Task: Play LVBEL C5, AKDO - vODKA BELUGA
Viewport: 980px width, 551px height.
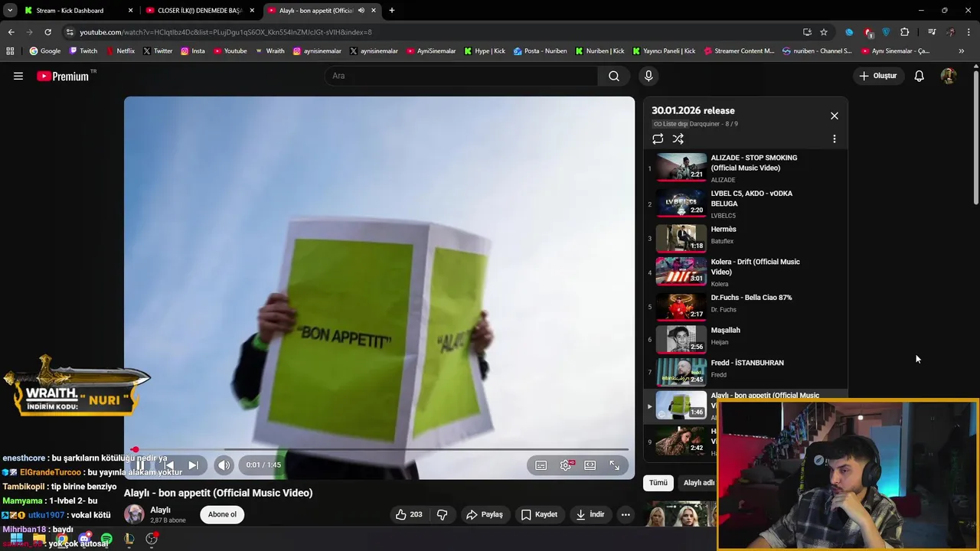Action: pos(746,204)
